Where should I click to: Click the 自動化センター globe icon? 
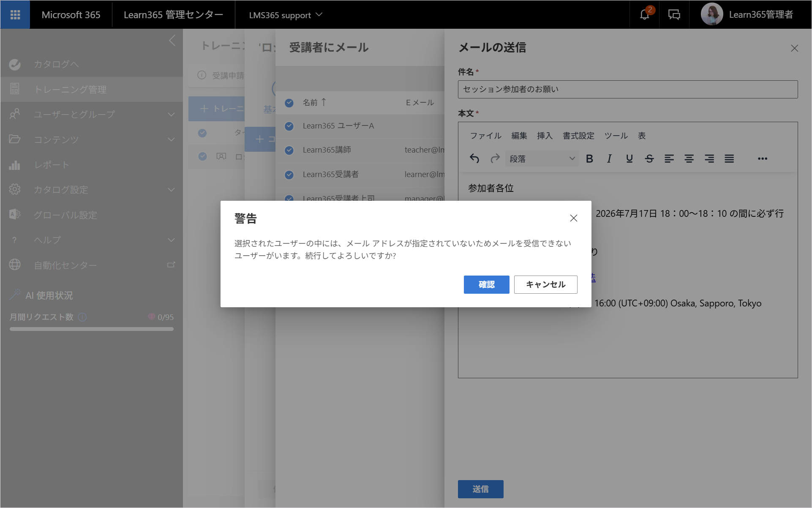pyautogui.click(x=15, y=265)
